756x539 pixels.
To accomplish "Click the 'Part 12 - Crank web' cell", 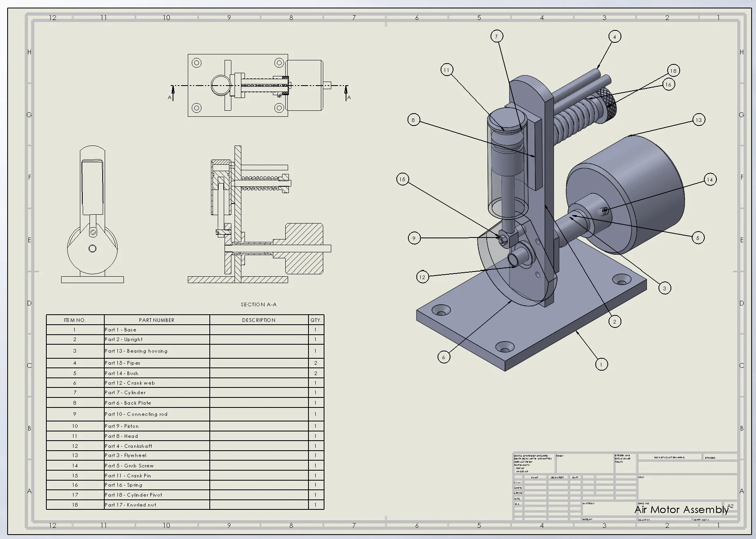I will (x=157, y=383).
